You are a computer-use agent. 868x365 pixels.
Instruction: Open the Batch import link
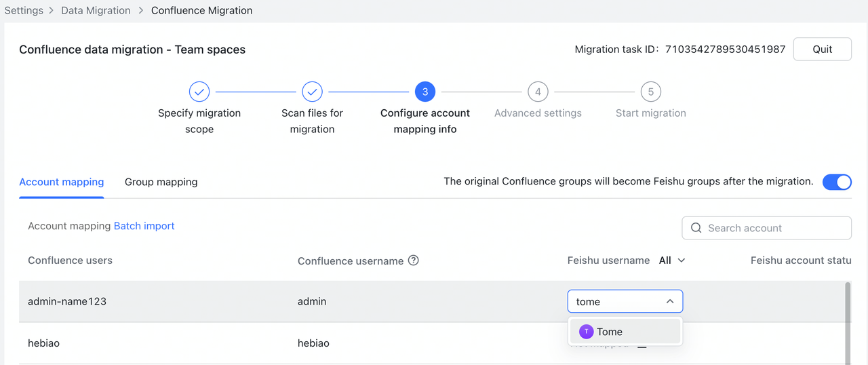[x=144, y=226]
